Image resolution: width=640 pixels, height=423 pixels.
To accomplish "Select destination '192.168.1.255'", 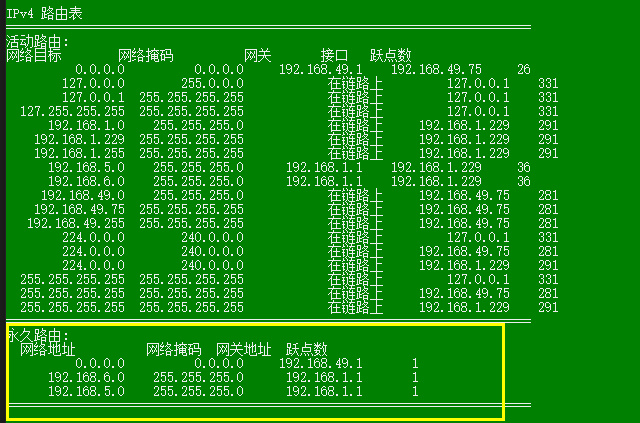I will (x=80, y=153).
